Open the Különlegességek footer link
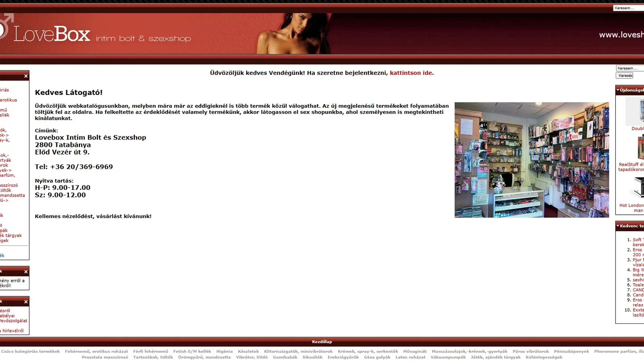Viewport: 644px width, 362px height. 544,357
